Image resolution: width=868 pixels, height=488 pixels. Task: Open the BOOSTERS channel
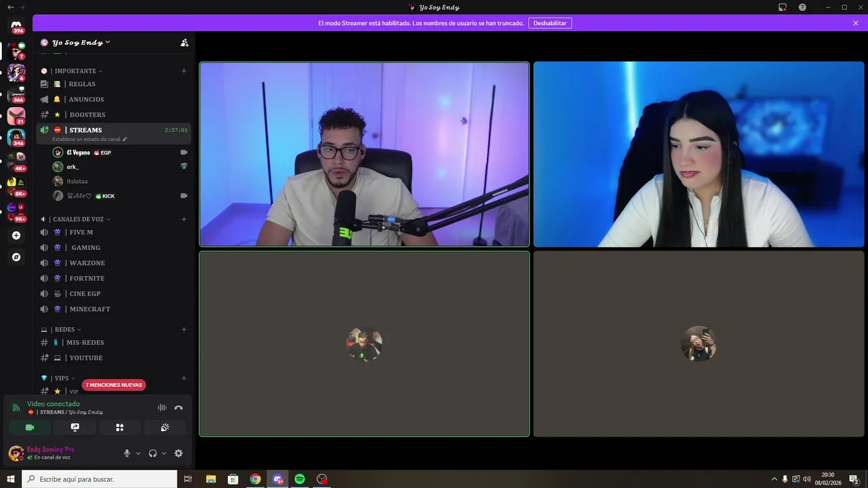[113, 115]
